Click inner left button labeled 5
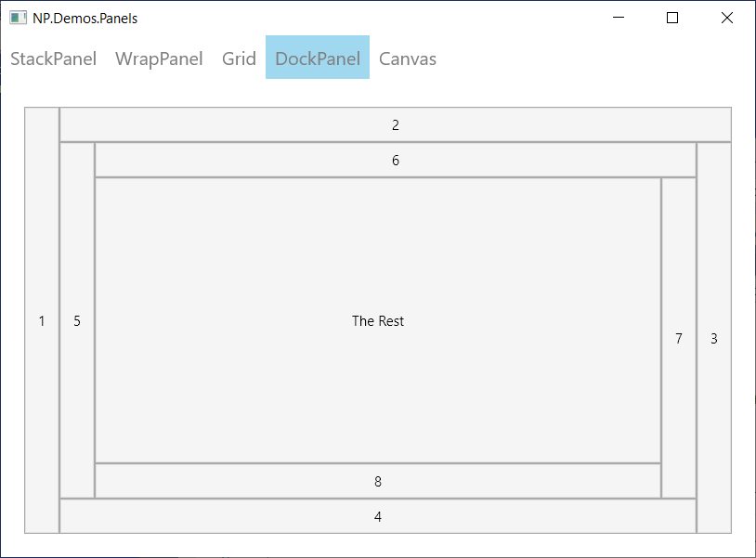This screenshot has height=558, width=756. (77, 320)
